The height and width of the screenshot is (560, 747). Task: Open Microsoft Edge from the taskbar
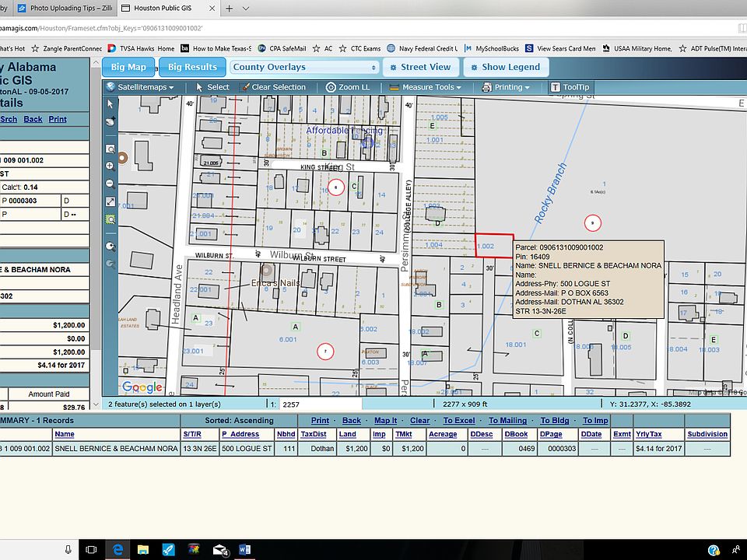click(117, 550)
